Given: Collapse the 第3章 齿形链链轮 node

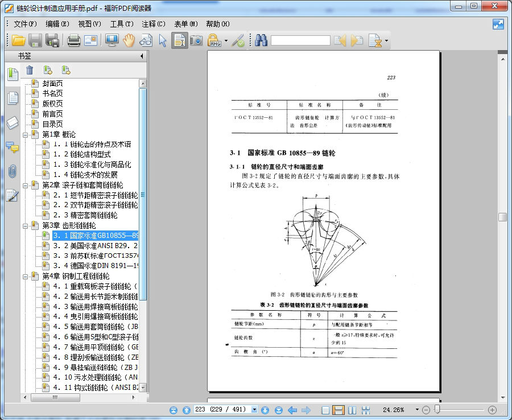Looking at the screenshot, I should coord(25,226).
